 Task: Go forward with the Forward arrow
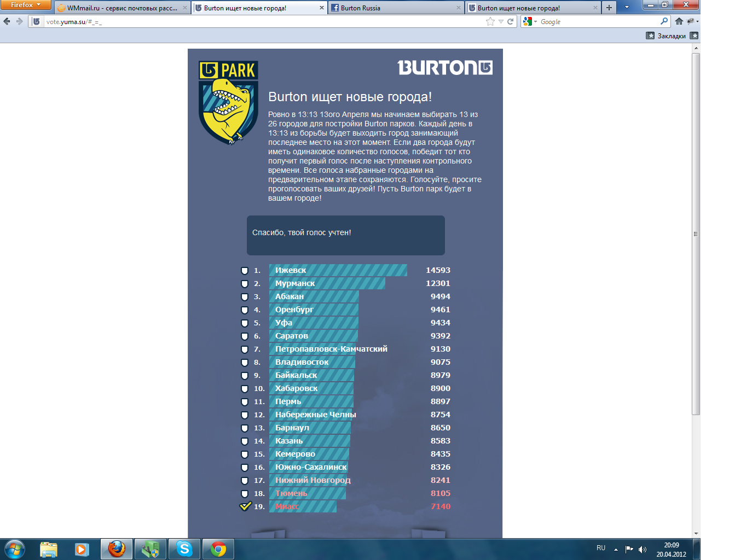pos(20,21)
